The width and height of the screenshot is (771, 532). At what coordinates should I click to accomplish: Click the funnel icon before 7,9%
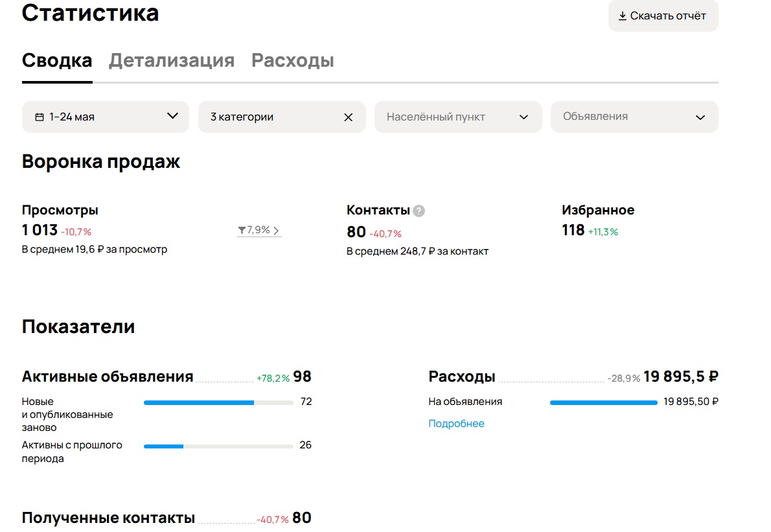242,230
